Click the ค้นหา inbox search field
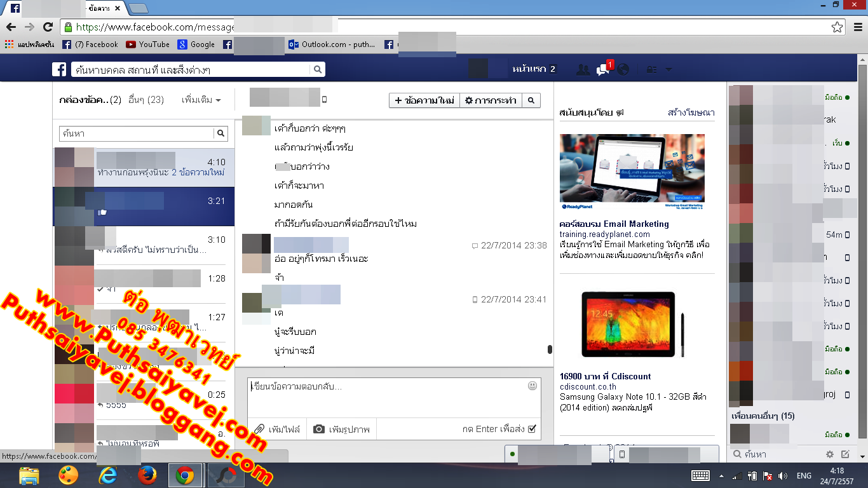This screenshot has width=868, height=488. point(137,134)
